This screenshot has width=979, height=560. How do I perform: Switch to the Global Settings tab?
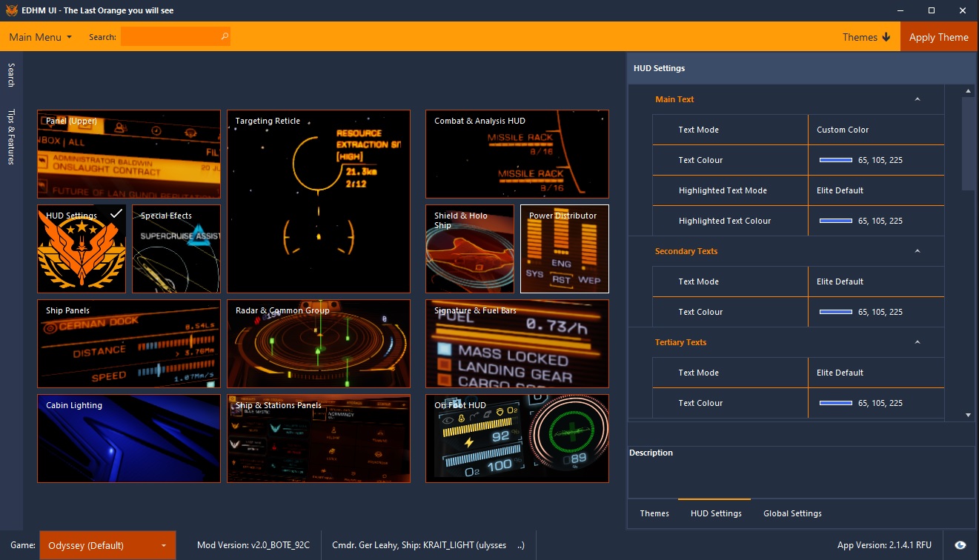792,513
